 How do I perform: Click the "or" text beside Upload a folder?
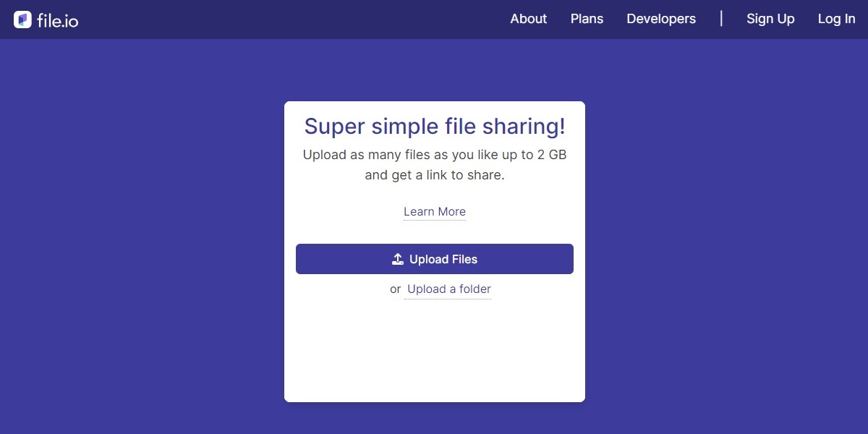(x=395, y=289)
